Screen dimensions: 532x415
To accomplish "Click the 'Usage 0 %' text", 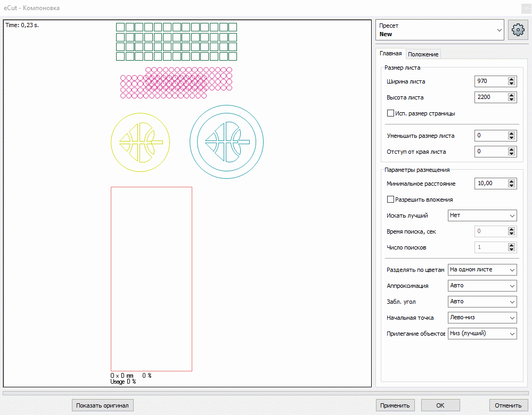I will click(123, 381).
